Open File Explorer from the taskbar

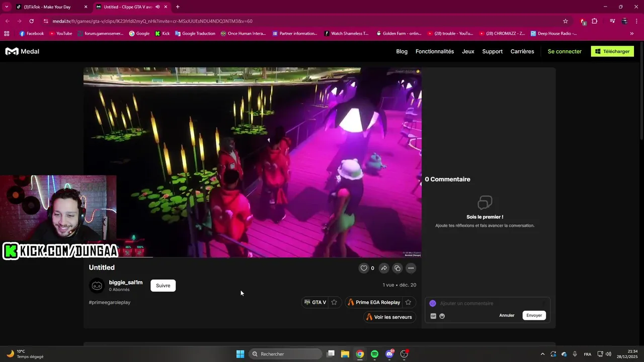click(x=345, y=354)
